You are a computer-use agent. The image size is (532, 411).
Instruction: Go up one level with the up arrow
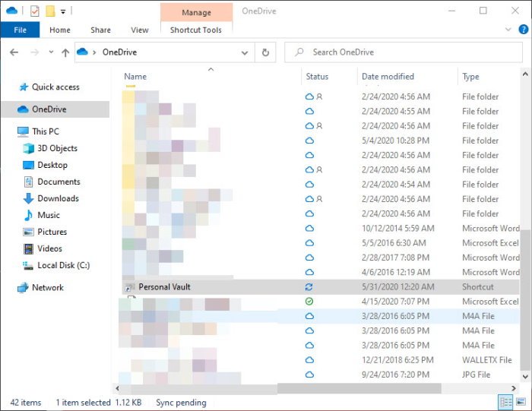click(x=65, y=52)
